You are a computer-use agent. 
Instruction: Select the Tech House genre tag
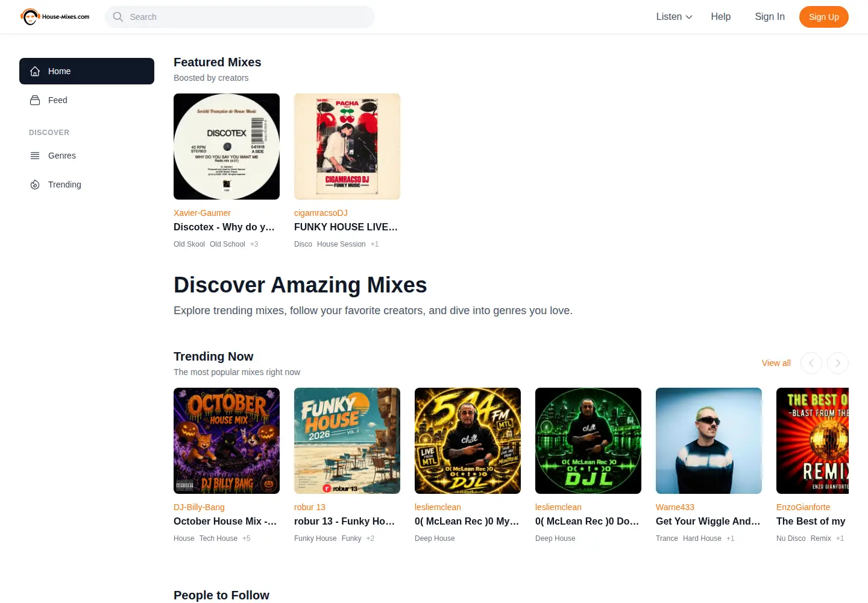tap(218, 538)
